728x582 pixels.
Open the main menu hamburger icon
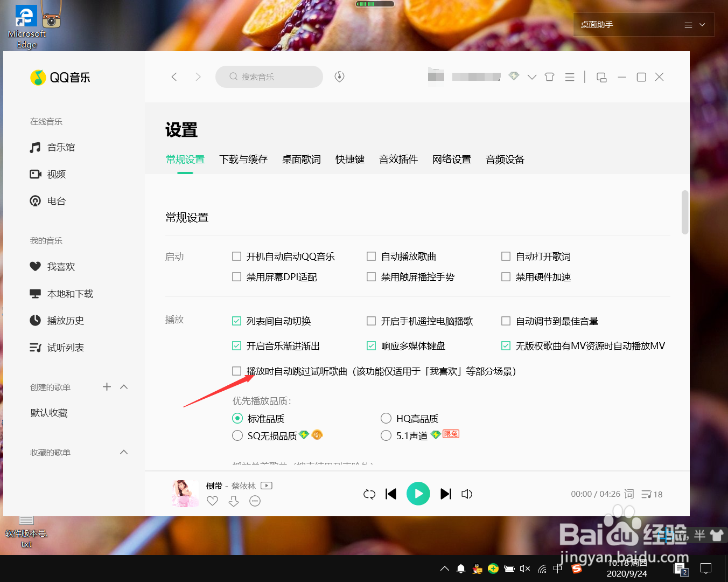570,77
